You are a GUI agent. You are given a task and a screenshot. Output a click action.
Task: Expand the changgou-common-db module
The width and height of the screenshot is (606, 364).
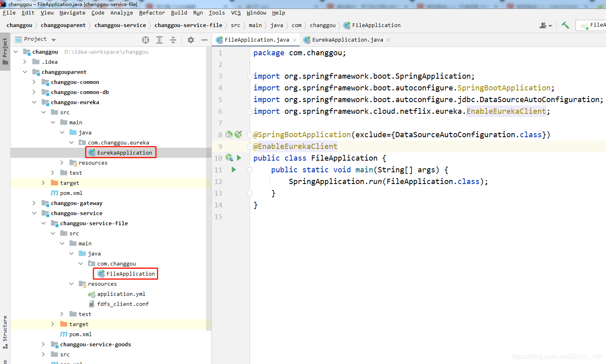coord(34,92)
